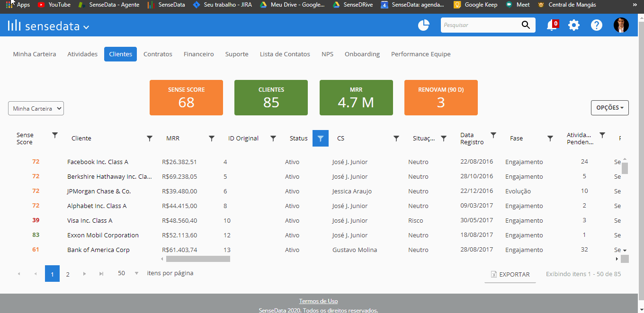Open the user profile avatar
The image size is (644, 313).
point(621,25)
